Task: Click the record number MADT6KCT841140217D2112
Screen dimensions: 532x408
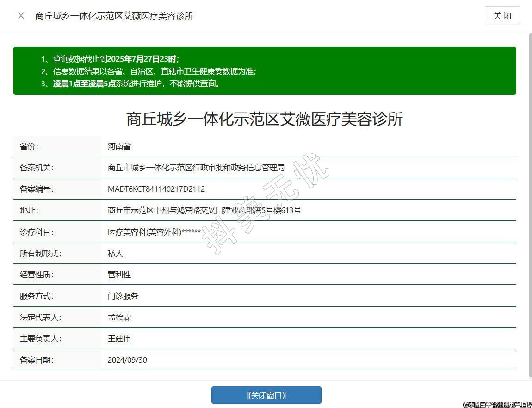Action: (x=156, y=189)
